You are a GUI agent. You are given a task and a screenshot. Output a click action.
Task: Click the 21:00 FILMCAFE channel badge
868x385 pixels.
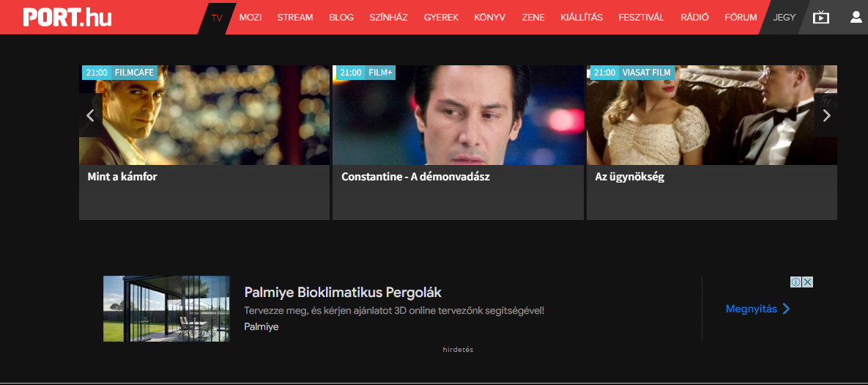(120, 73)
